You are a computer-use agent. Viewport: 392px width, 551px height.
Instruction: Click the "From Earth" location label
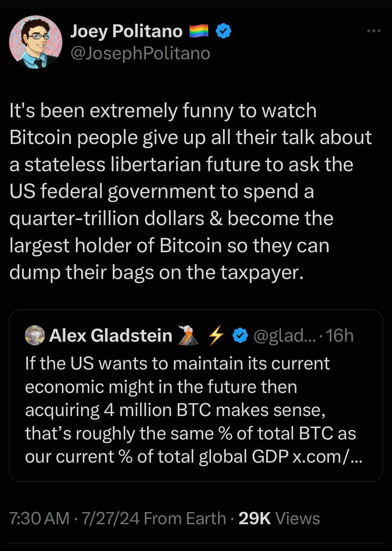coord(185,518)
